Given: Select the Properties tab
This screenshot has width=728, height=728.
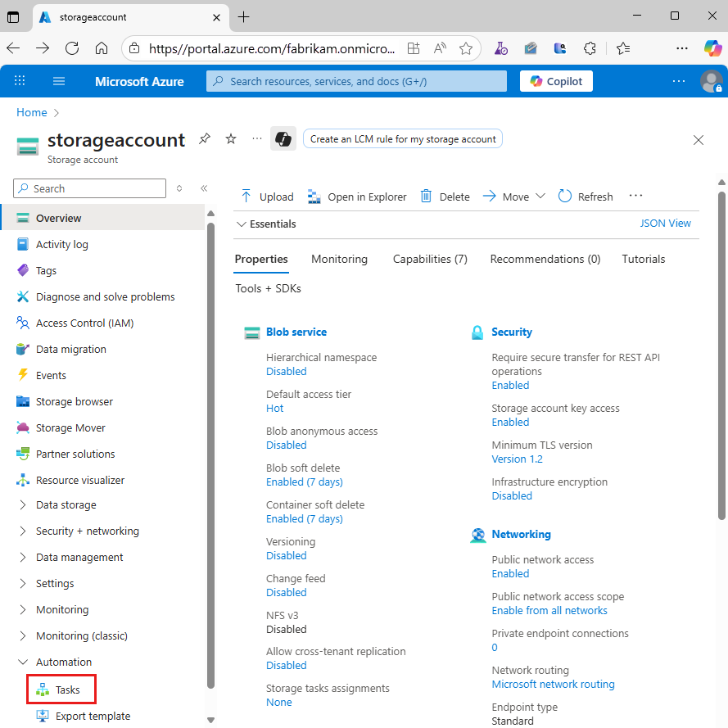Looking at the screenshot, I should (261, 259).
